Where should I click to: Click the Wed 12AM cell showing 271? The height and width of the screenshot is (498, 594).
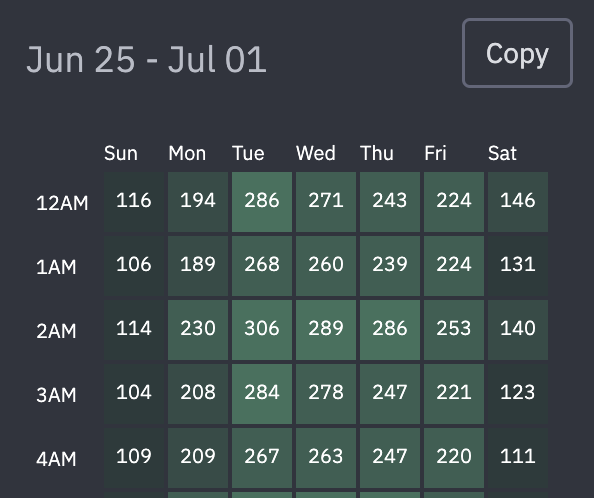326,202
